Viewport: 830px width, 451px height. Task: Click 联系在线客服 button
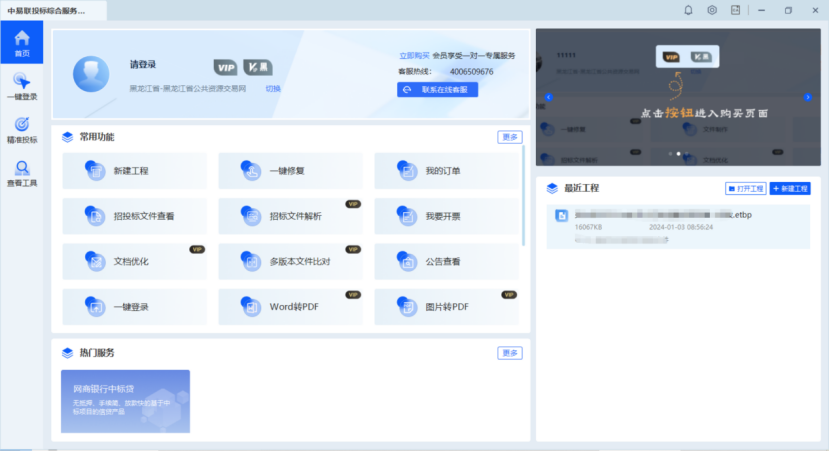point(437,90)
